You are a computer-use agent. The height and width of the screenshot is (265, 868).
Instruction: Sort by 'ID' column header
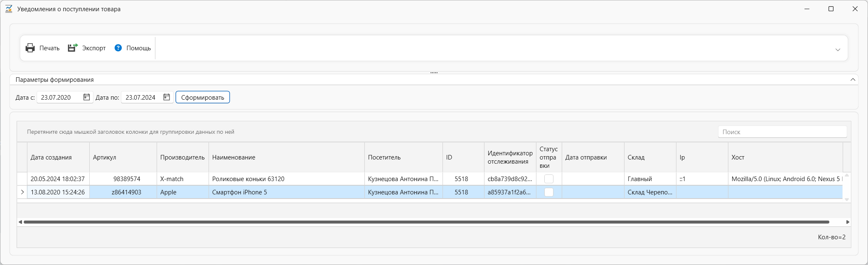(x=463, y=157)
